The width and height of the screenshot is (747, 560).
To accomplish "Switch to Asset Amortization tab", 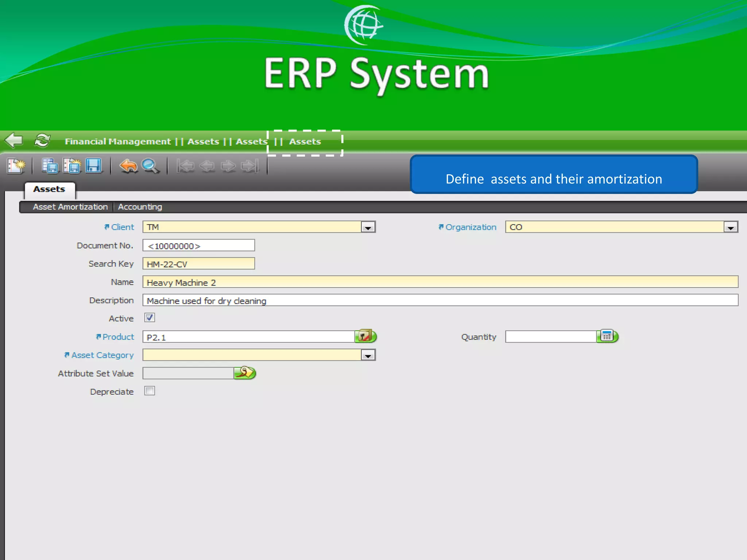I will [70, 207].
